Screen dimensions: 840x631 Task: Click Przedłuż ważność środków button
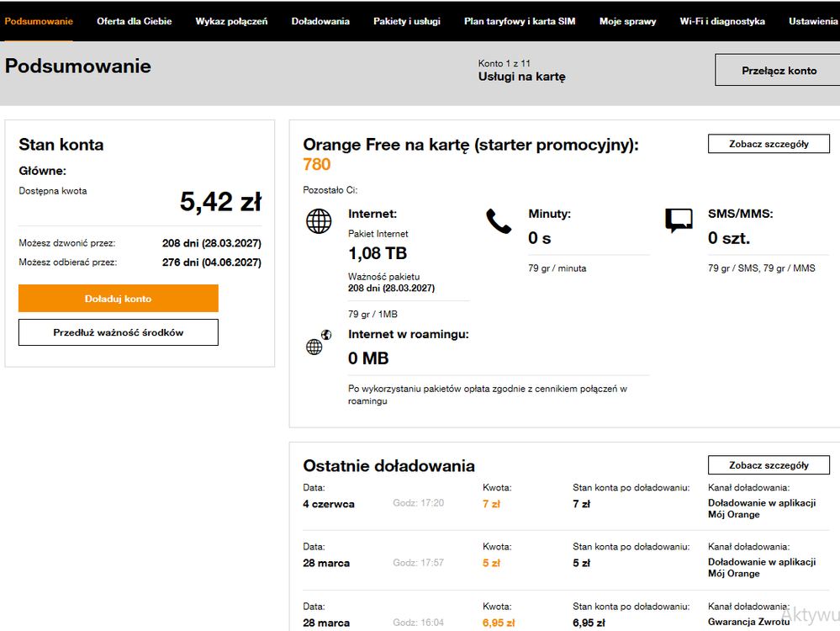(119, 332)
